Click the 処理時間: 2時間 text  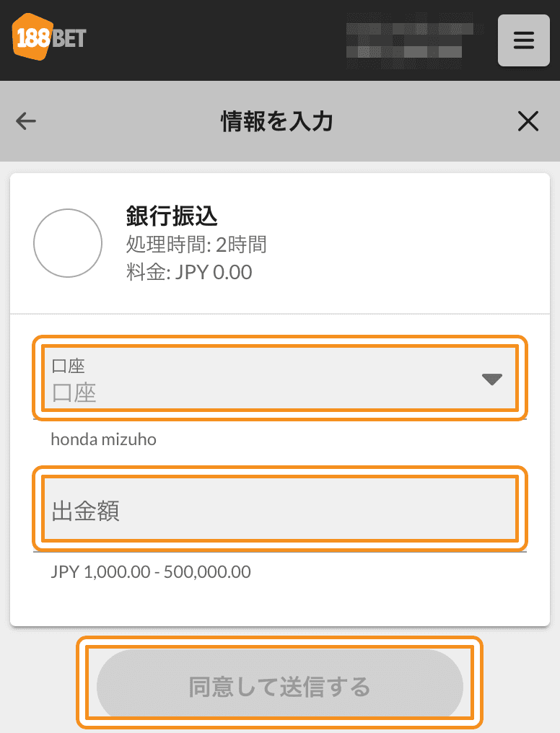(196, 245)
